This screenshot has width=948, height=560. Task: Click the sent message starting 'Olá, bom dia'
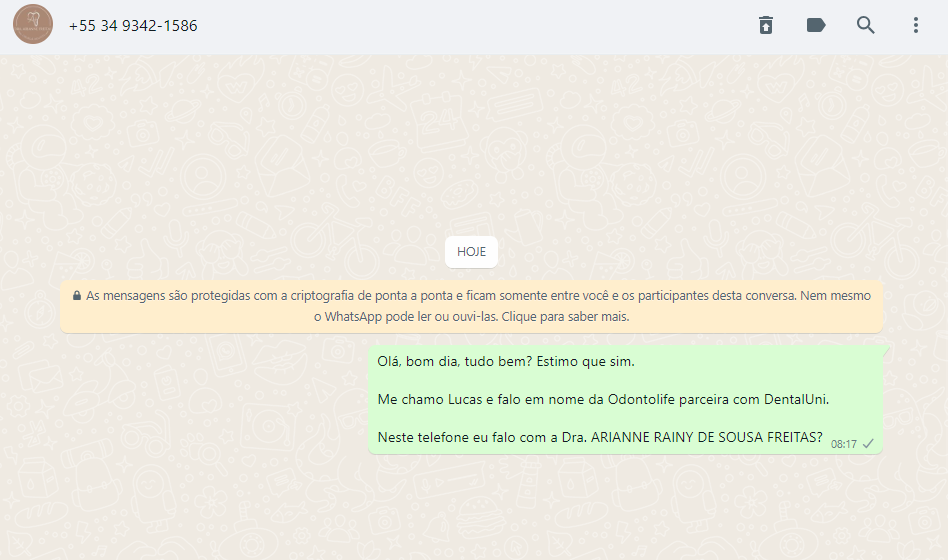click(x=625, y=399)
